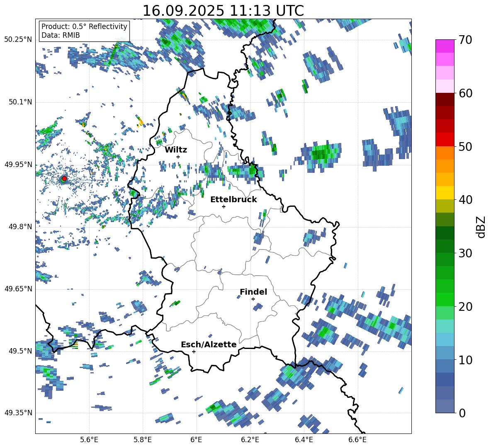Click the 50 tick on colorbar
The height and width of the screenshot is (448, 491).
465,146
